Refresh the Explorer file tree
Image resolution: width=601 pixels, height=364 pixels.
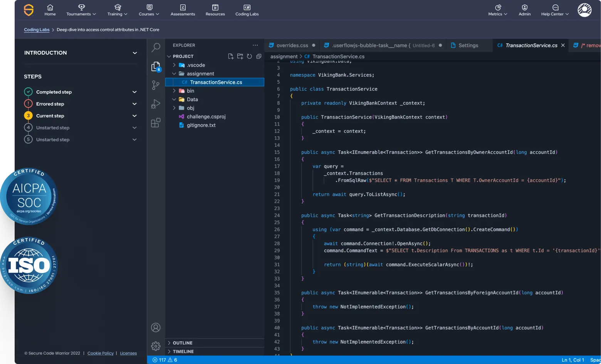(249, 56)
